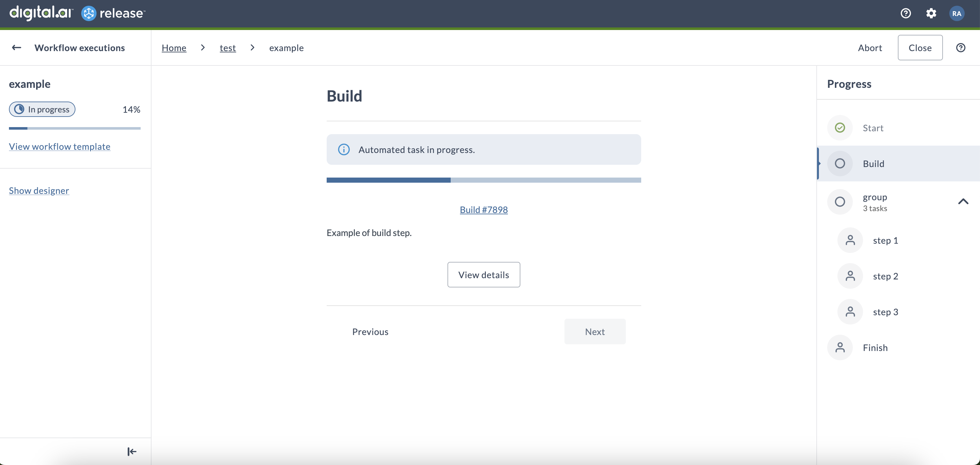Viewport: 980px width, 465px height.
Task: Open View workflow template link
Action: click(x=60, y=146)
